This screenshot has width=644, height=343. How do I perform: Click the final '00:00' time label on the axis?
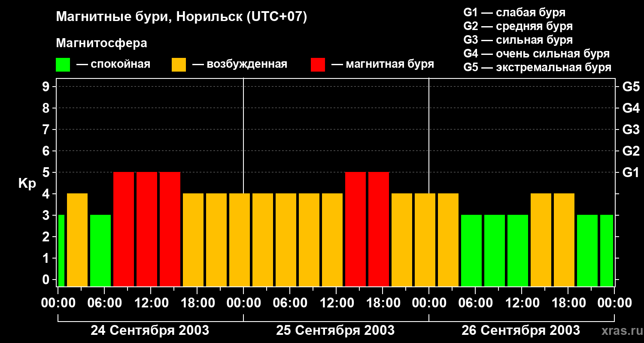tap(614, 303)
